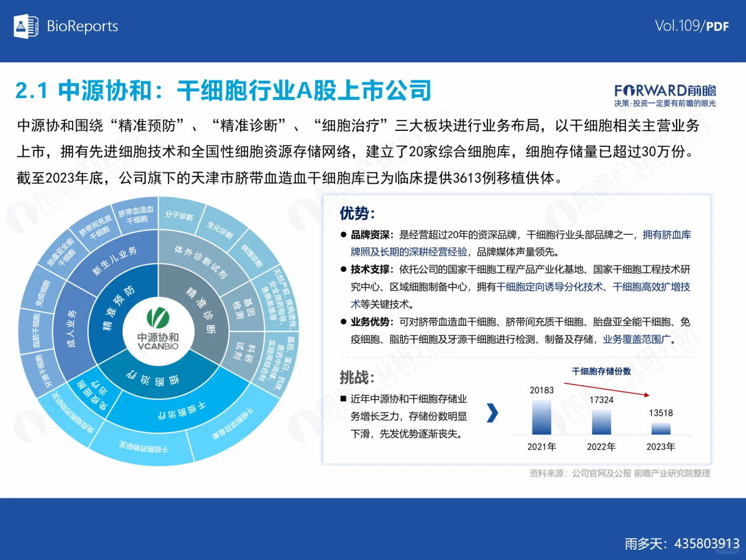Click the 优势 section heading
The image size is (746, 560).
pos(357,213)
